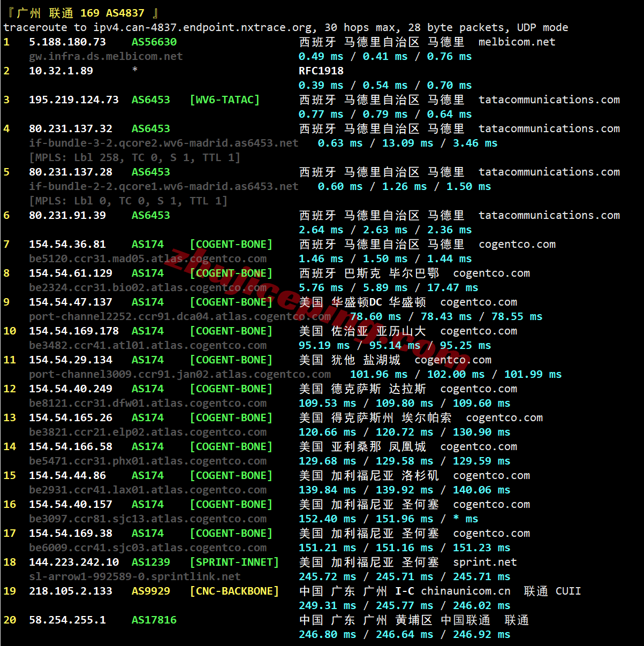Click the chinaunicom.cn domain text
The height and width of the screenshot is (646, 644).
(x=466, y=591)
